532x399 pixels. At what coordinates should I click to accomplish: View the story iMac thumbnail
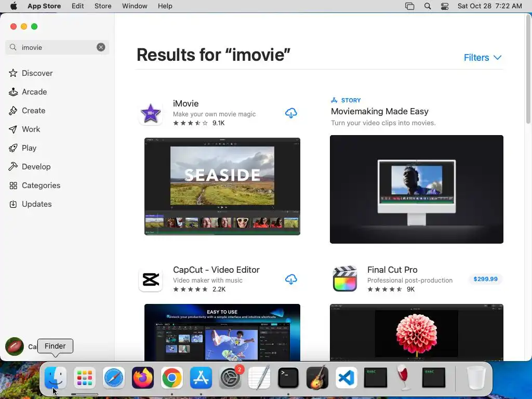416,189
